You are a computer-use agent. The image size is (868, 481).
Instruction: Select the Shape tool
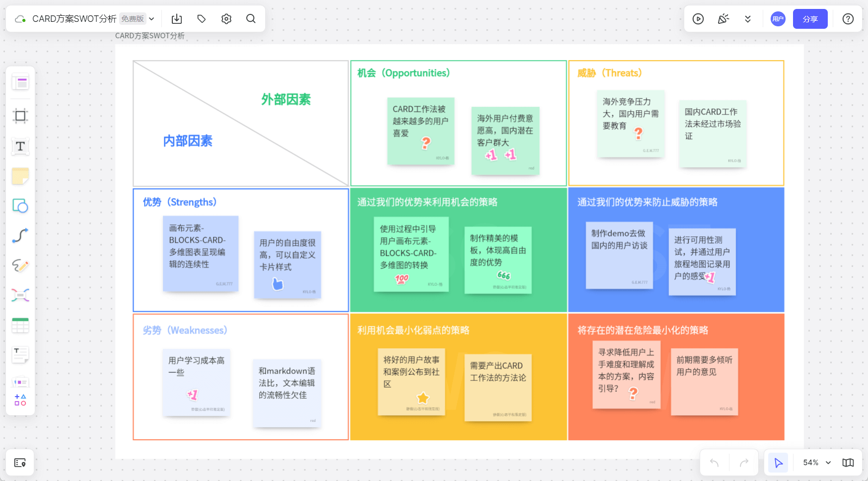20,206
